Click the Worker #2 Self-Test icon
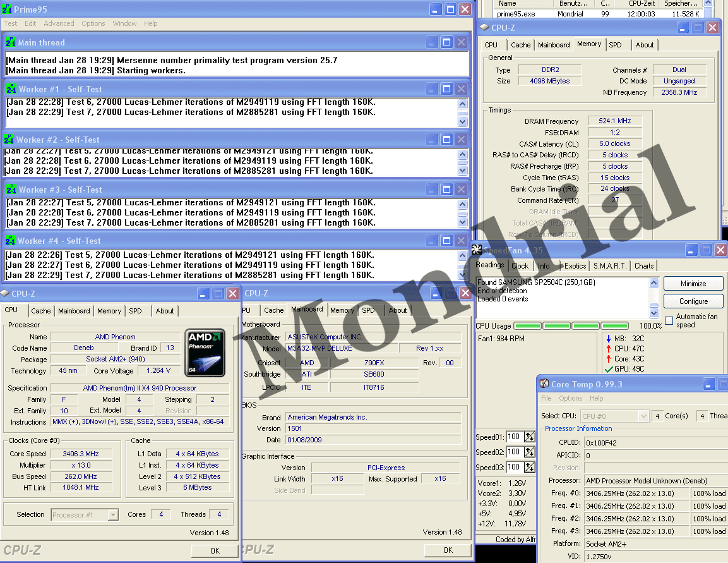This screenshot has width=728, height=563. coord(9,140)
